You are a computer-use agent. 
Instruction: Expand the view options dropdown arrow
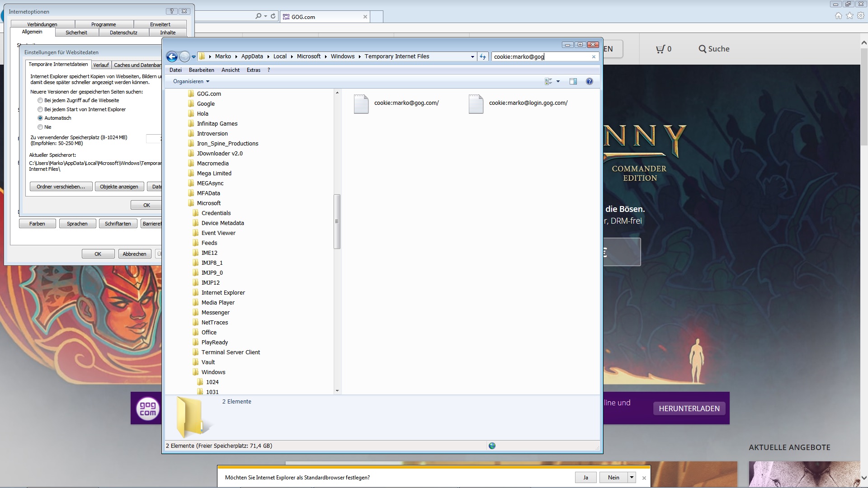click(558, 81)
